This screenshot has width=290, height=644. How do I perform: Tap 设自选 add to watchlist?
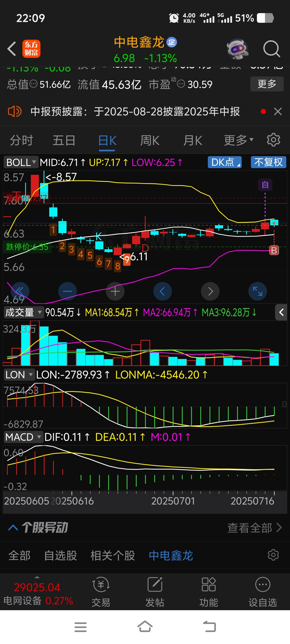click(263, 592)
